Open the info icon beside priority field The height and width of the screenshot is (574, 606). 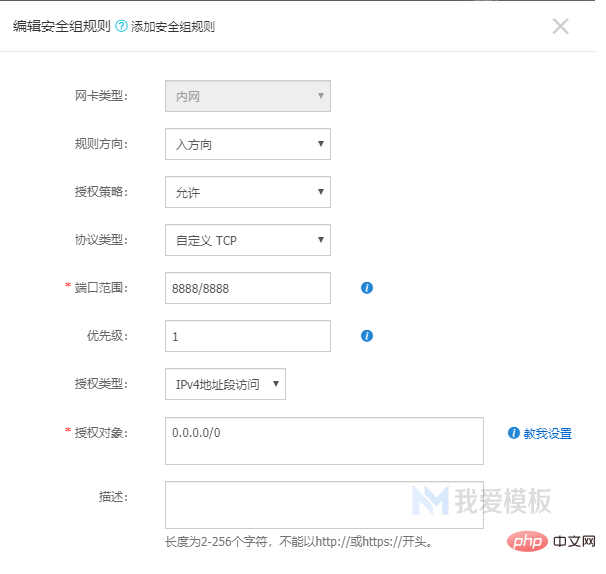366,336
